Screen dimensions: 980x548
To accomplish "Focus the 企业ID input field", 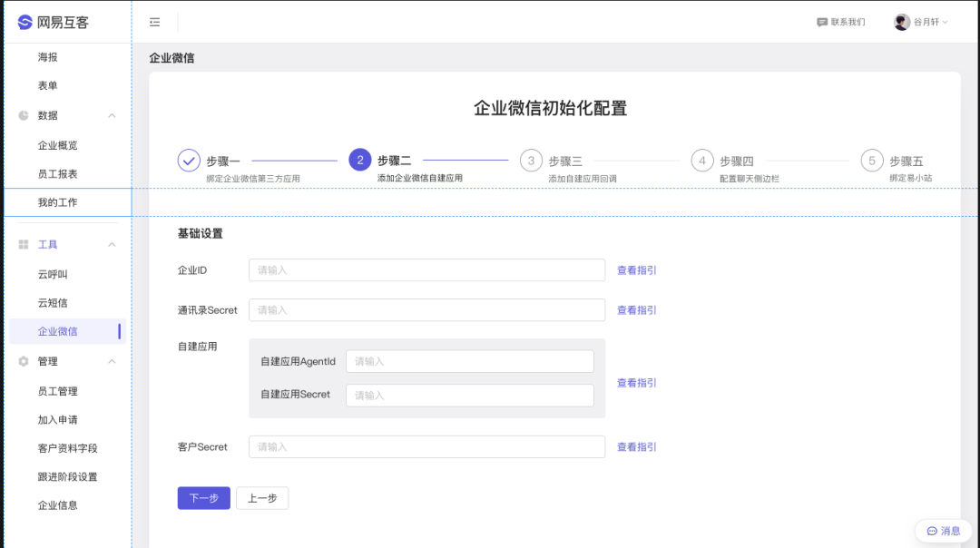I will point(426,270).
